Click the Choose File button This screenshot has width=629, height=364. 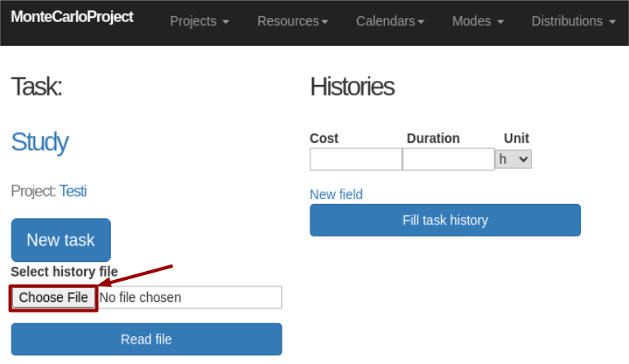pos(54,297)
